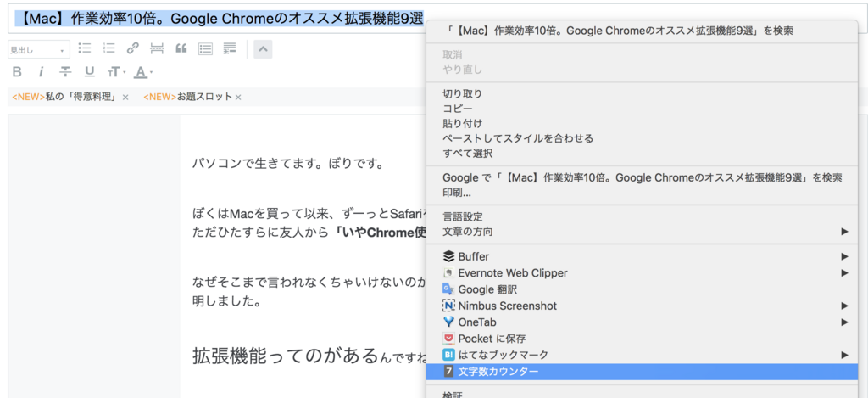Open the text color dropdown

pos(143,72)
